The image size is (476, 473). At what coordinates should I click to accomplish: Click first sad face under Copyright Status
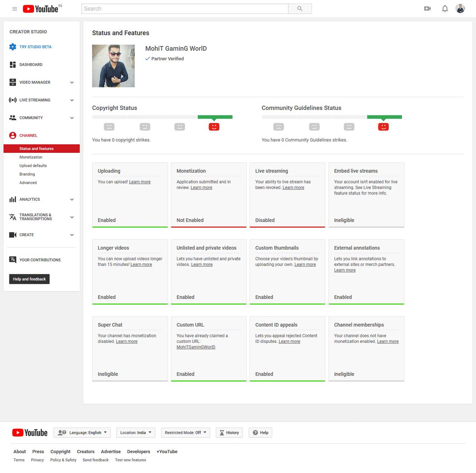click(x=109, y=127)
